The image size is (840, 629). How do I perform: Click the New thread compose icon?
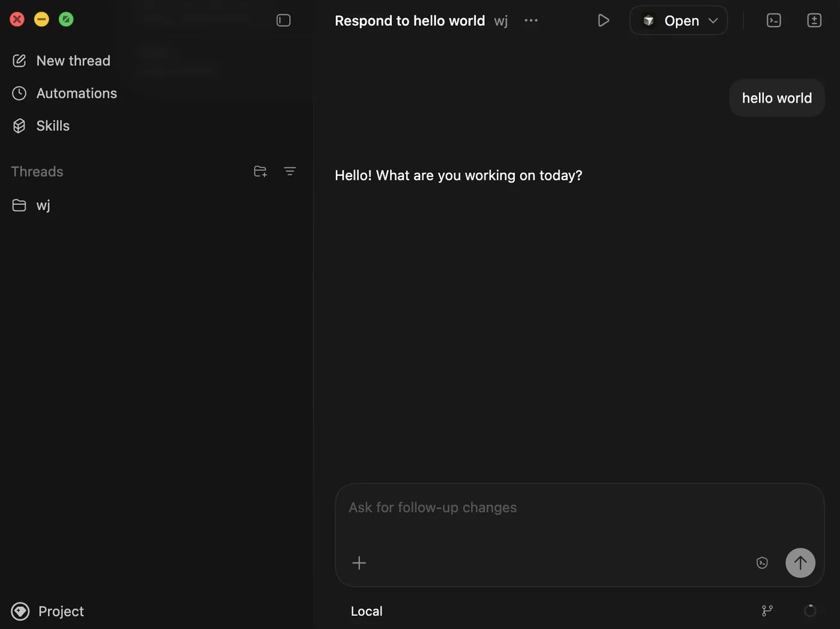pyautogui.click(x=19, y=61)
